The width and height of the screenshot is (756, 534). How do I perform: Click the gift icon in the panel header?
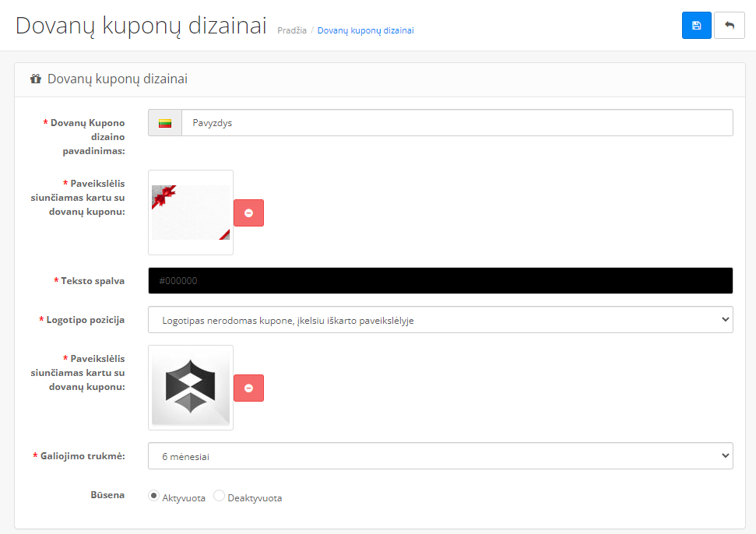pos(36,79)
